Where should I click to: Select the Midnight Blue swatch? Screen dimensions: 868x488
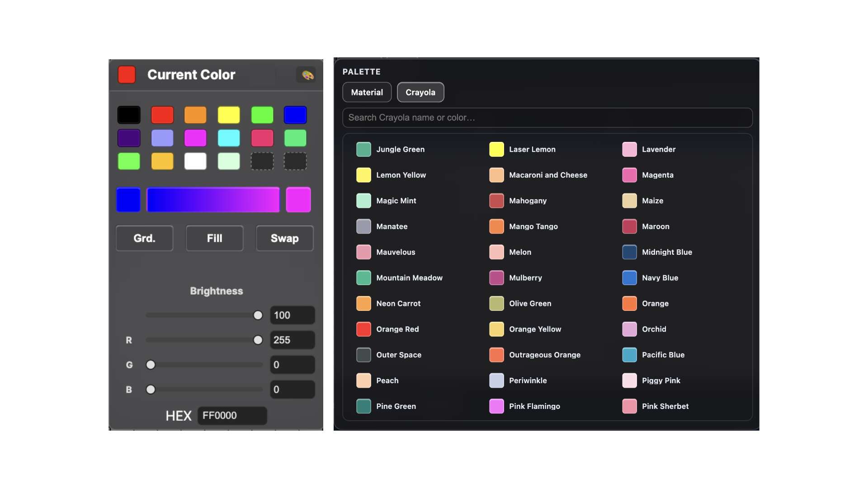(x=629, y=252)
